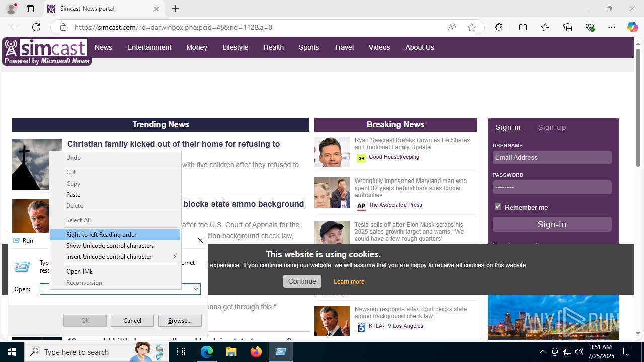Image resolution: width=644 pixels, height=362 pixels.
Task: Launch Microsoft Edge from taskbar
Action: point(207,352)
